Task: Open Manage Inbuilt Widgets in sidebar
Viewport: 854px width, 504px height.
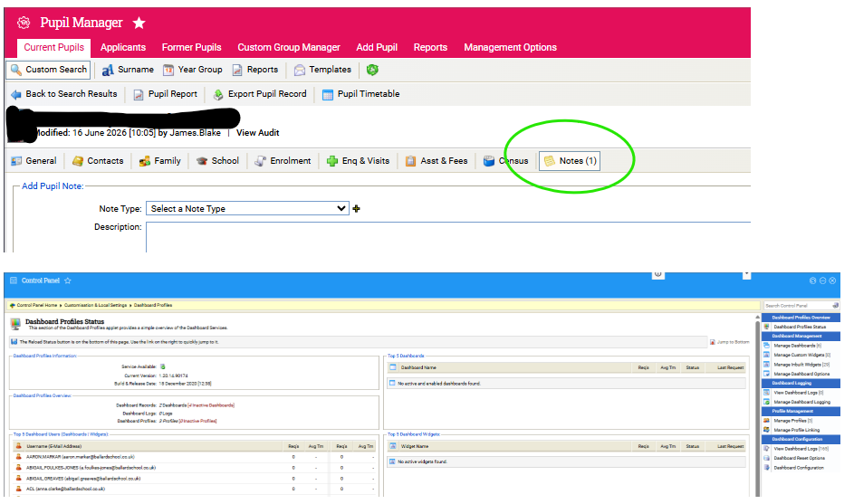Action: [801, 365]
